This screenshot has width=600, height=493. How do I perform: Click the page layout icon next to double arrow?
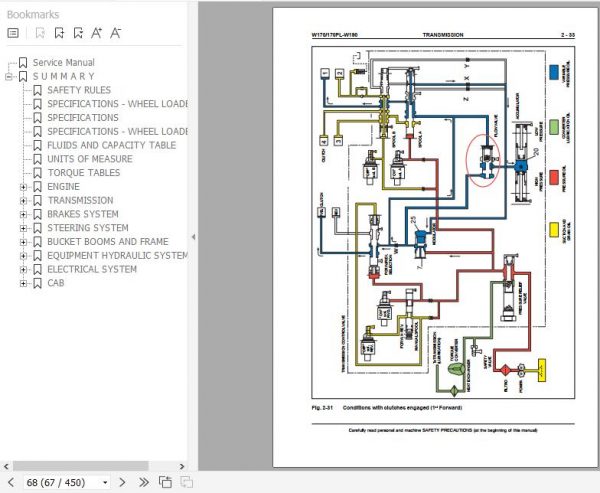[x=165, y=482]
